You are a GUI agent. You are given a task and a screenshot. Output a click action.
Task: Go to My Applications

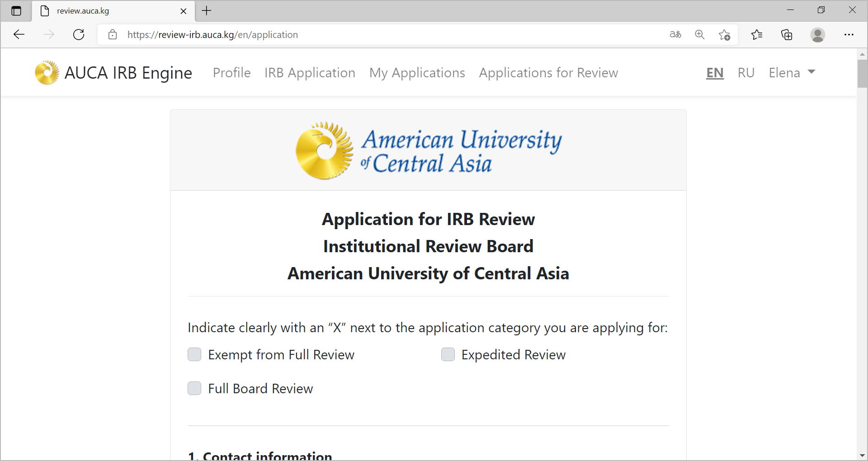(x=417, y=72)
